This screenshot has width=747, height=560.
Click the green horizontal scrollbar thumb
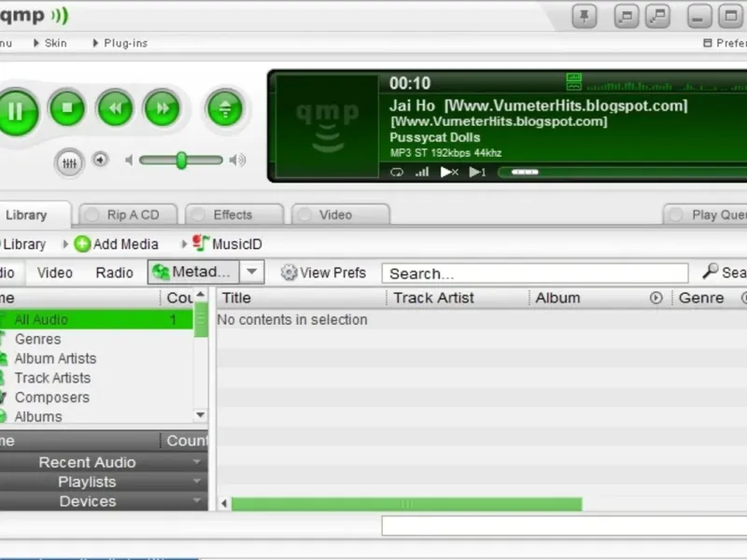pos(407,504)
